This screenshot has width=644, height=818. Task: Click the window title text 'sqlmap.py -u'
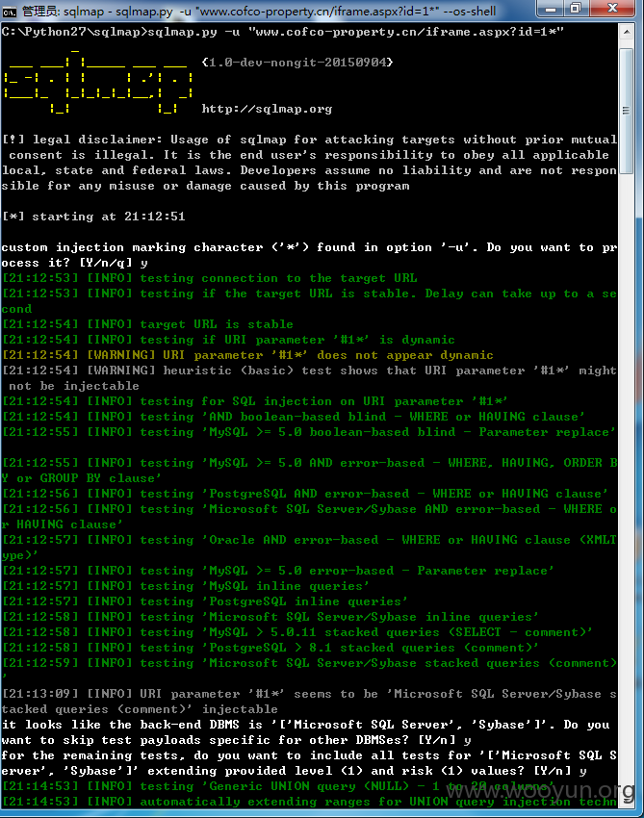click(x=155, y=11)
